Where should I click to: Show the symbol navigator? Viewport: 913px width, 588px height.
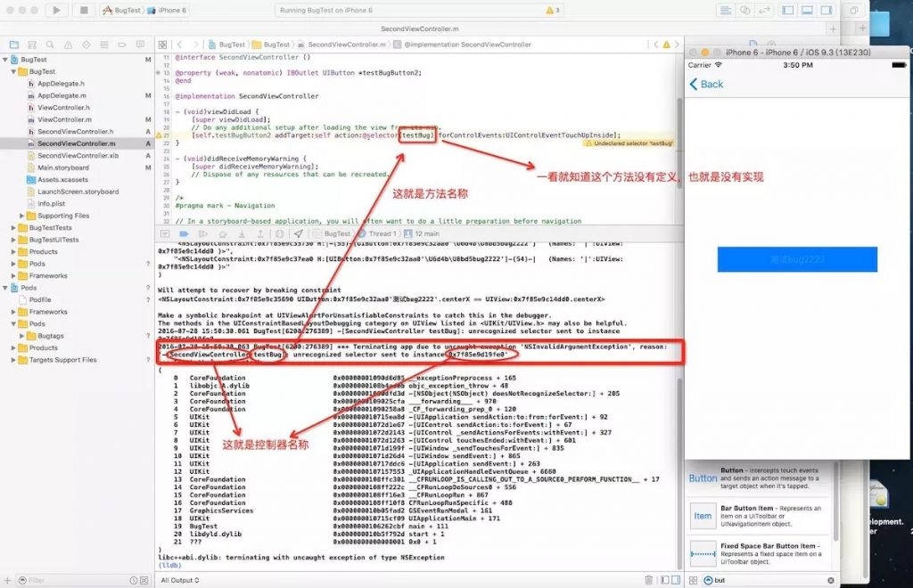[32, 45]
